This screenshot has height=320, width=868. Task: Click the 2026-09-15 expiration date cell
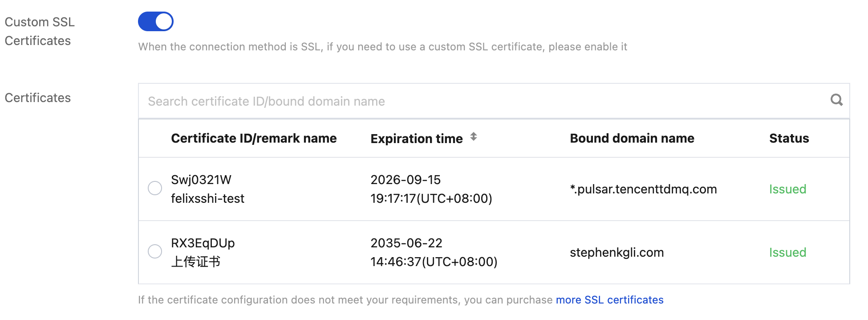point(406,180)
